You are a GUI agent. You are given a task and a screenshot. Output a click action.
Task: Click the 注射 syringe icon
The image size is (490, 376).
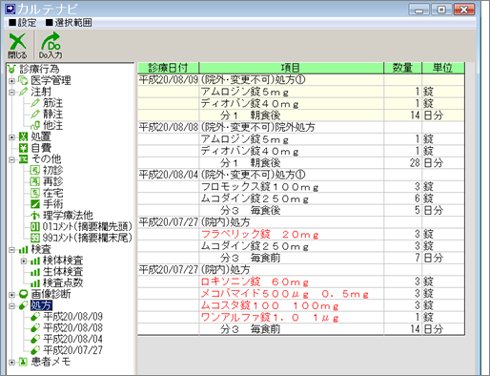(23, 92)
